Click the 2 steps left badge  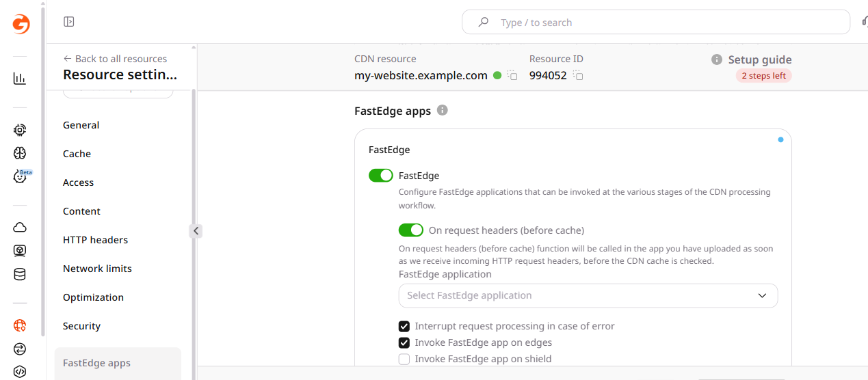tap(764, 76)
